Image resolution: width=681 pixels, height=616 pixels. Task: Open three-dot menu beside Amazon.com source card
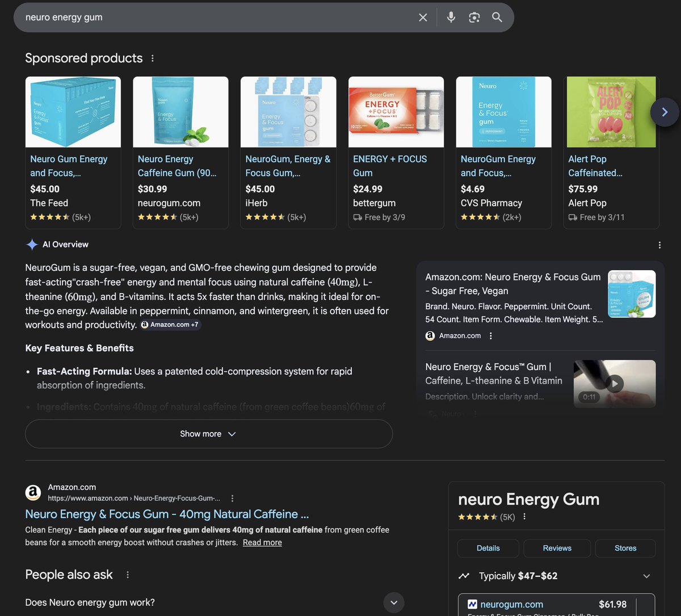(x=491, y=336)
